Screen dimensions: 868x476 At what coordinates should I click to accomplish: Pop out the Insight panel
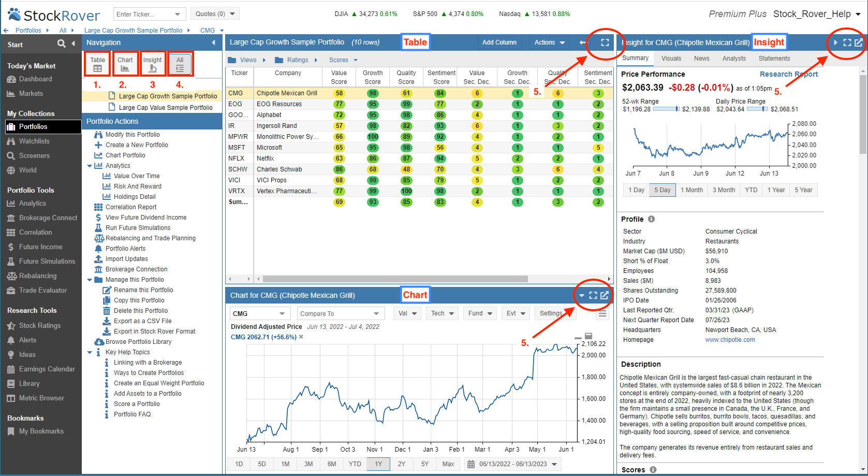point(858,42)
